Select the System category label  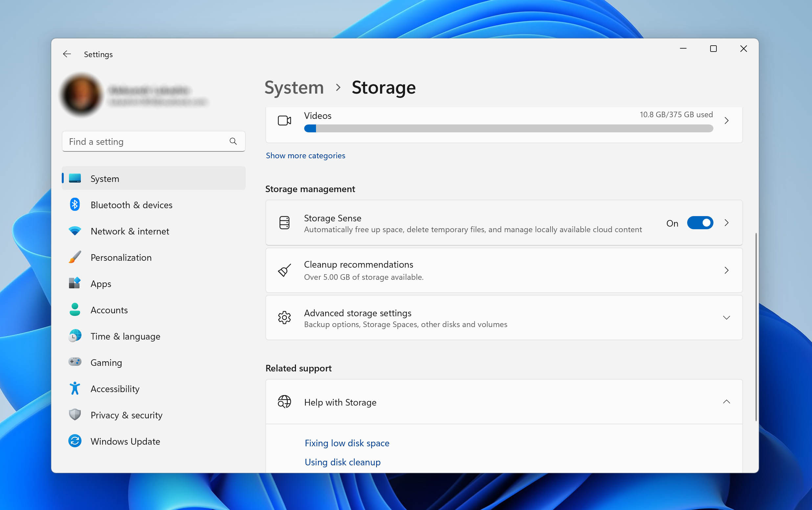pos(105,179)
